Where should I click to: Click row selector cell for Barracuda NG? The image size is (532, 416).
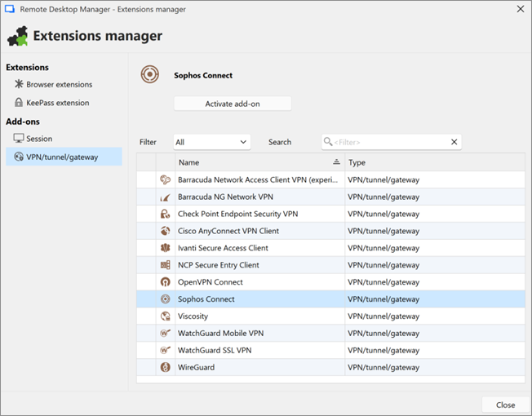pyautogui.click(x=146, y=197)
